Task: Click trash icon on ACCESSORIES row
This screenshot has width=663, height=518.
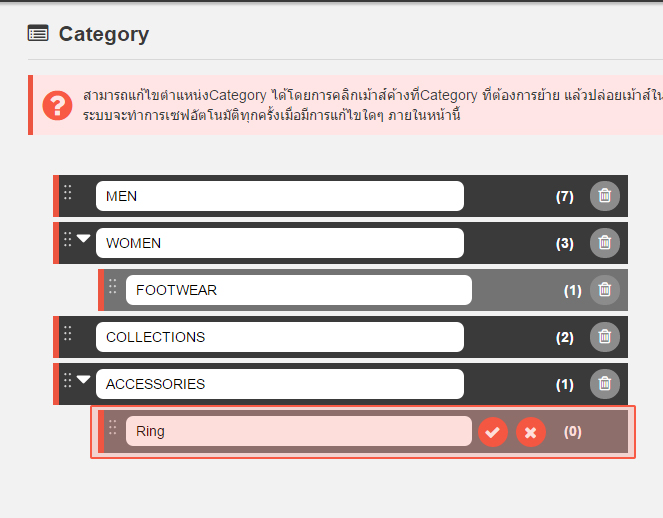Action: 604,384
